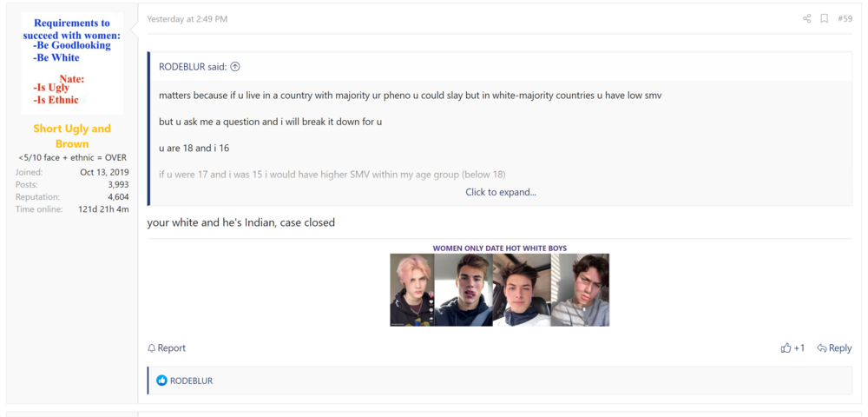The image size is (868, 417).
Task: Open RODEBLUR's profile from the likes bar
Action: (191, 381)
